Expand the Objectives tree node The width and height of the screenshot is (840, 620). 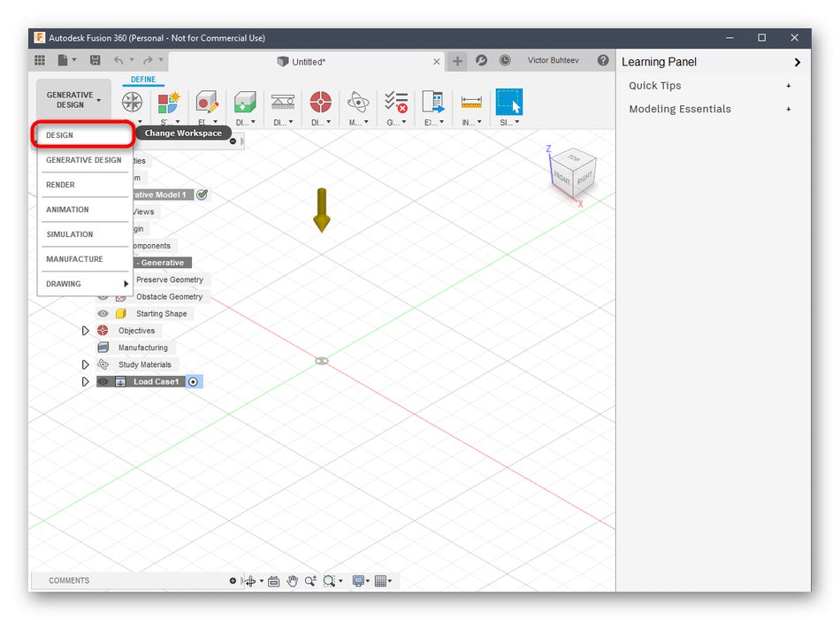[85, 331]
